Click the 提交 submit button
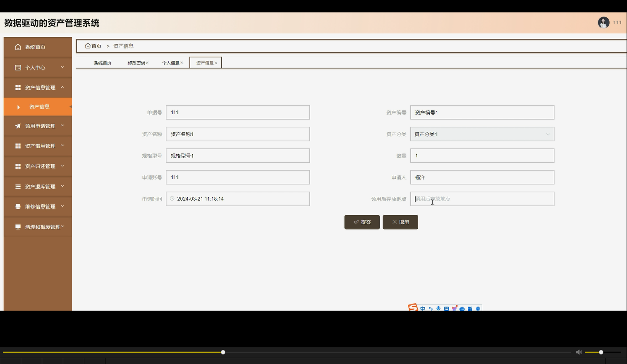The image size is (627, 364). click(362, 222)
